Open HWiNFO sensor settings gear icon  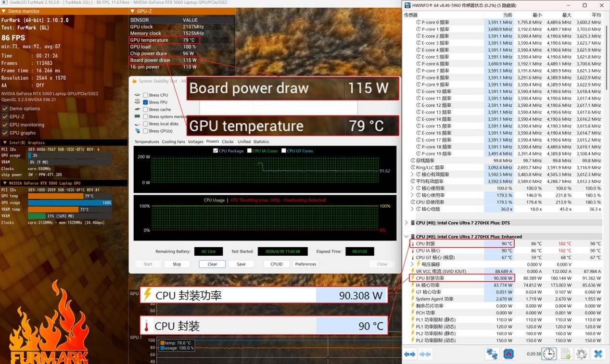click(582, 354)
